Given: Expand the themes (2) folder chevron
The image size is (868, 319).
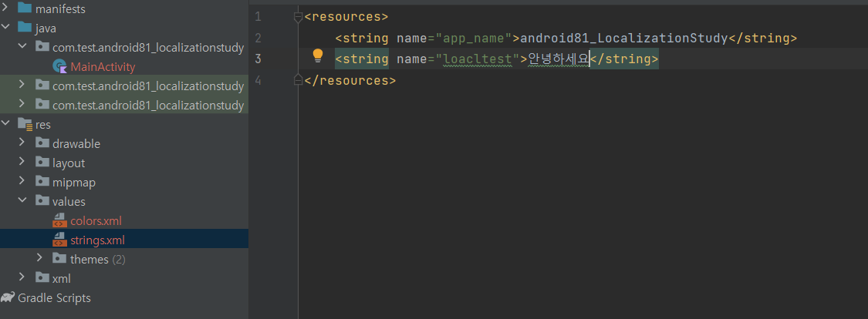Looking at the screenshot, I should pyautogui.click(x=39, y=257).
